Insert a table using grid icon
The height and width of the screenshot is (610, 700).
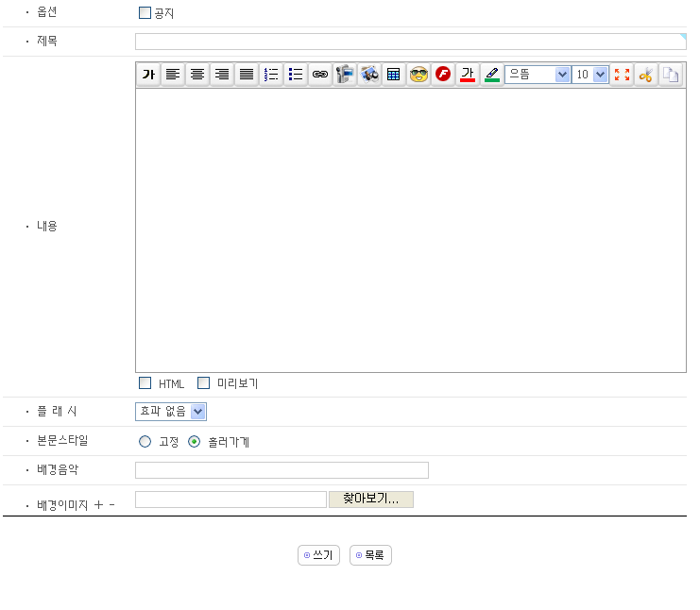click(394, 74)
